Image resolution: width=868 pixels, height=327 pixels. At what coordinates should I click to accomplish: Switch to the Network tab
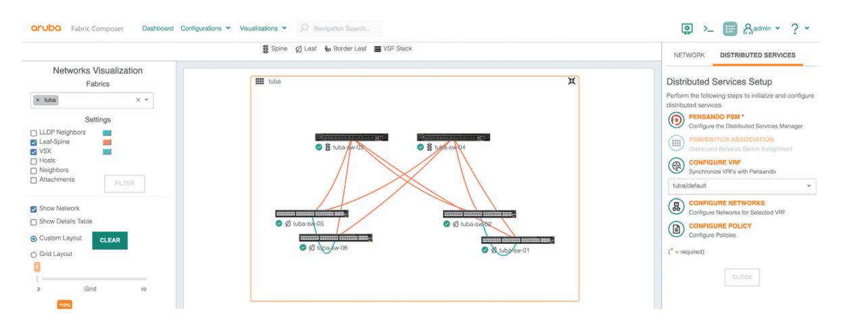tap(690, 55)
